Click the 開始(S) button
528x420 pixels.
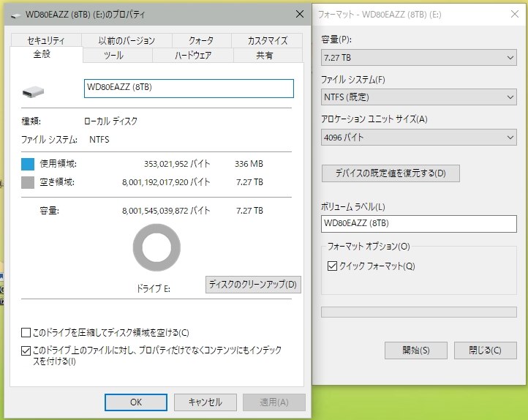coord(416,350)
